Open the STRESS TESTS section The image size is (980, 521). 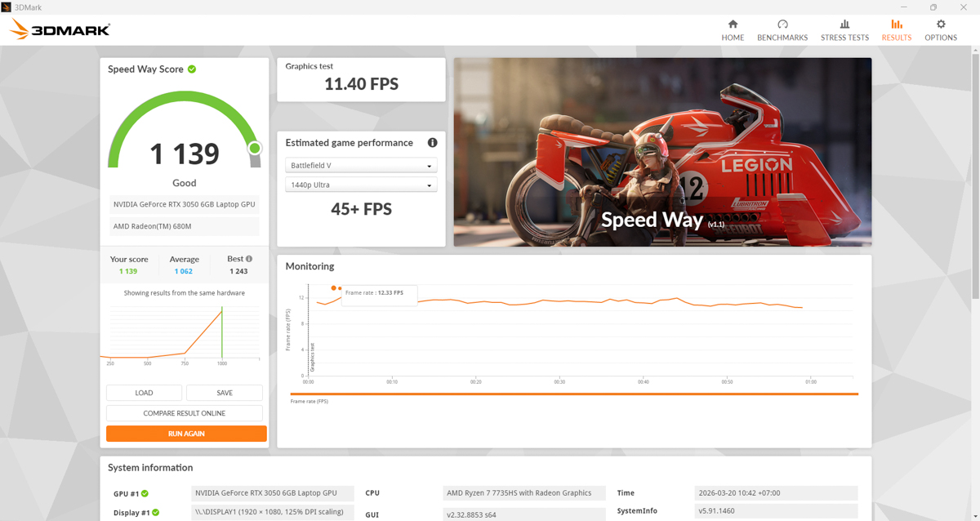coord(845,30)
